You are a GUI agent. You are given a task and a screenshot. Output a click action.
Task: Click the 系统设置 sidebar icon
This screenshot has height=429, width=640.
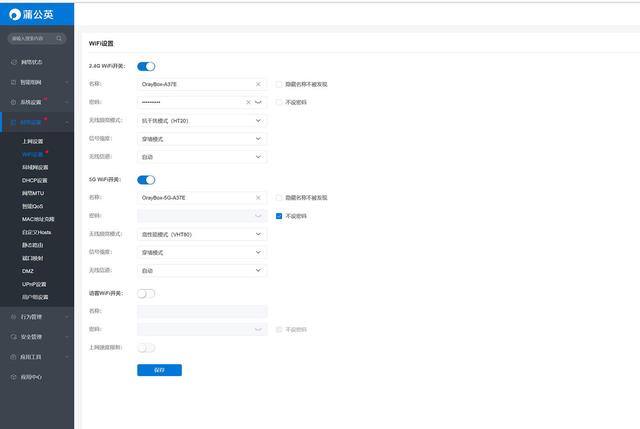(x=13, y=102)
